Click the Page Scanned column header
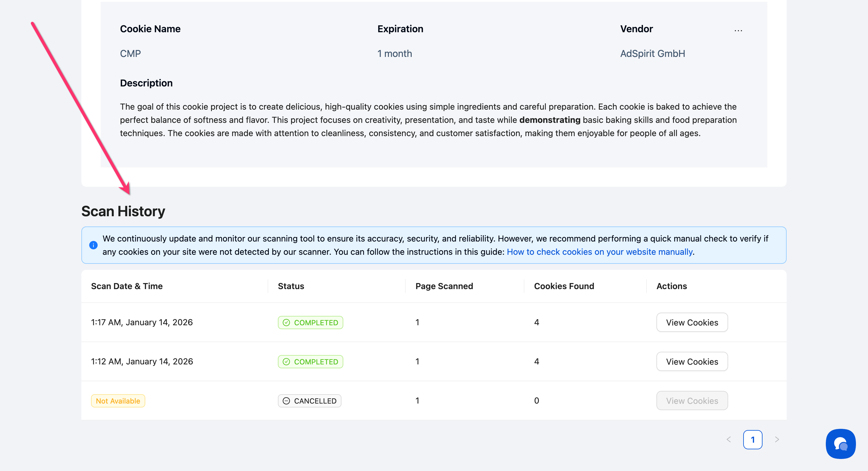 point(444,286)
